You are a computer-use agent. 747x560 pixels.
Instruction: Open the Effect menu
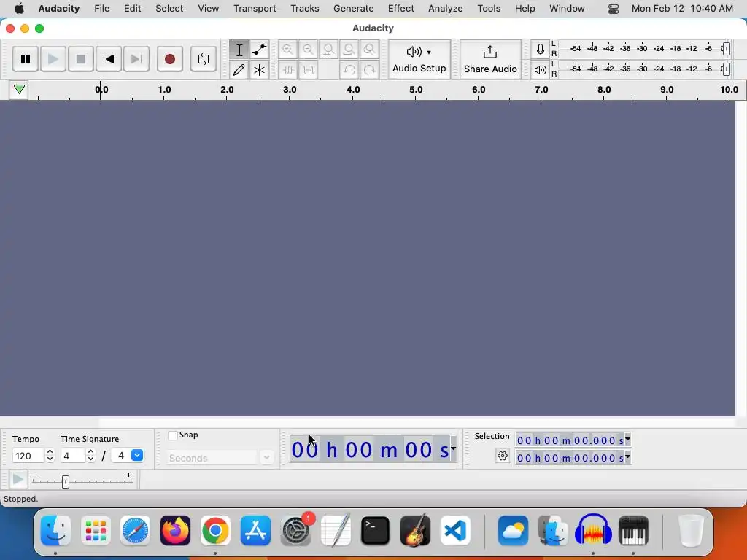400,9
